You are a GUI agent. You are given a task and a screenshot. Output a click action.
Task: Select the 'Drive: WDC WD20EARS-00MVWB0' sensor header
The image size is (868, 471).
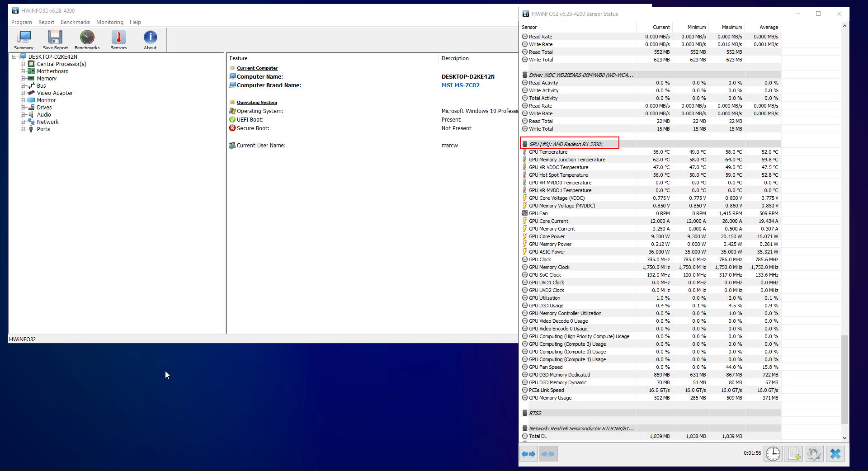pos(581,75)
